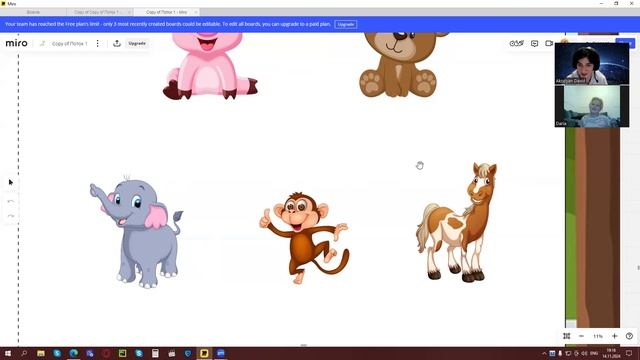Open board options three-dot menu
The image size is (640, 360).
click(x=98, y=43)
